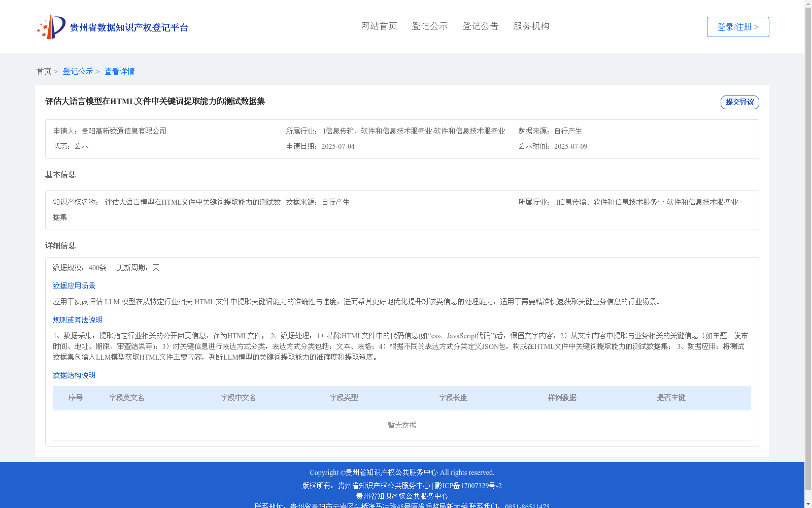Click scrollbar up arrow

tap(808, 4)
